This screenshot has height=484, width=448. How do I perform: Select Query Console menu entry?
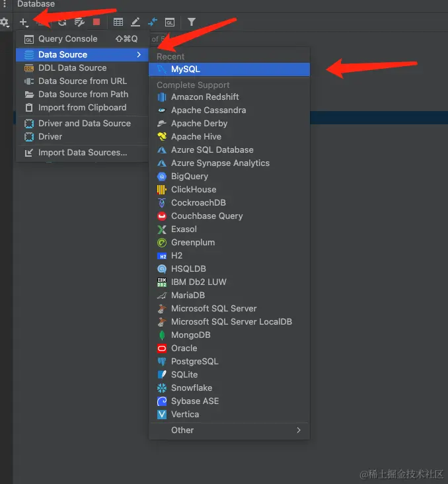pyautogui.click(x=67, y=38)
